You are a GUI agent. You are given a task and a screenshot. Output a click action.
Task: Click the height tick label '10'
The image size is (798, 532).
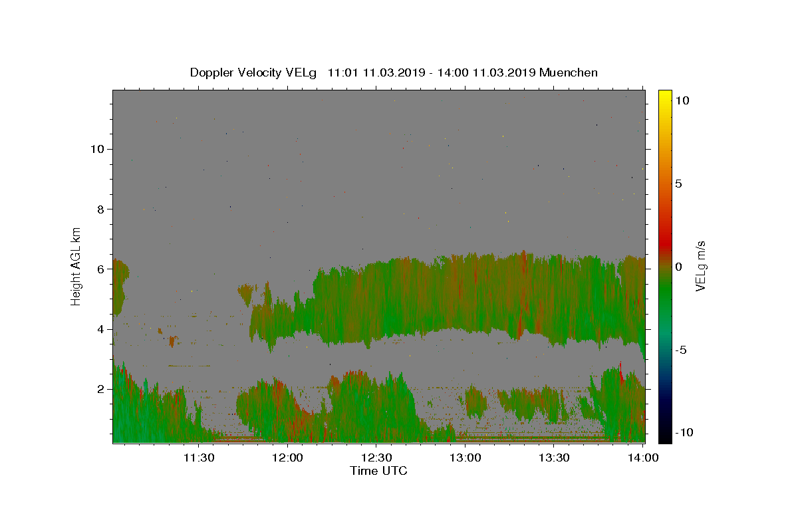click(x=96, y=149)
